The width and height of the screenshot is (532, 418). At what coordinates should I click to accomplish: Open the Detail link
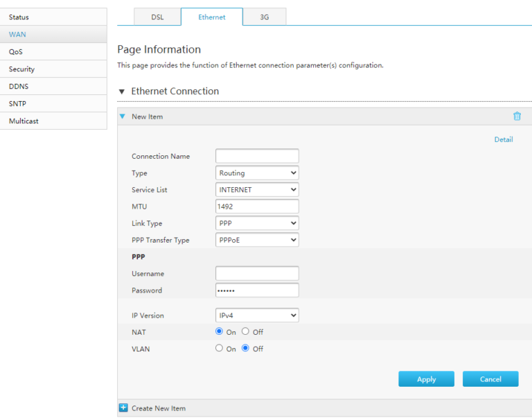coord(503,139)
